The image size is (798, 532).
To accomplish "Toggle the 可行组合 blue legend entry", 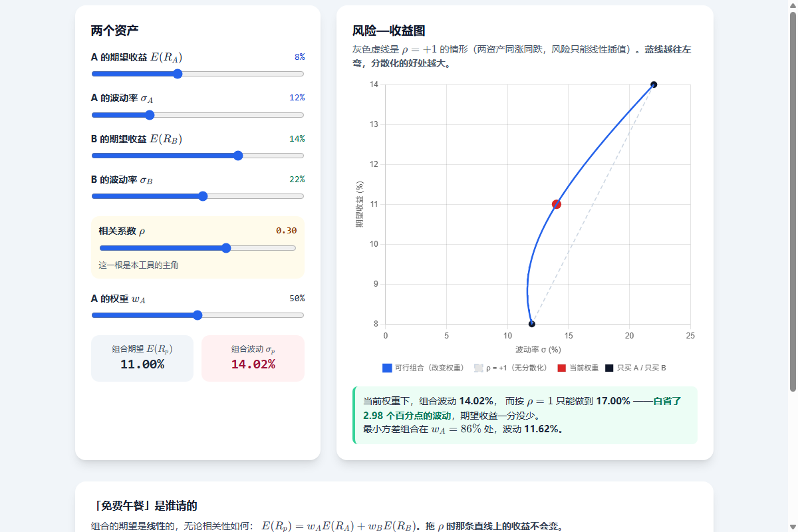I will click(x=423, y=368).
